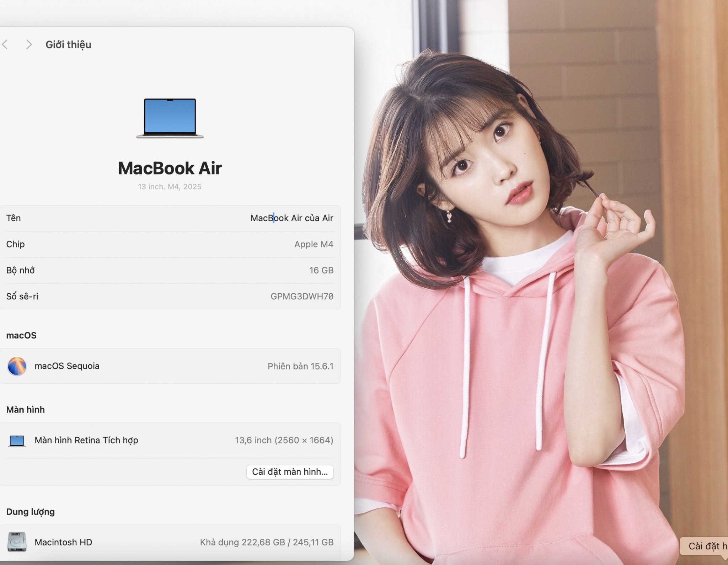Viewport: 728px width, 565px height.
Task: Select the serial number GPMG3DWH70
Action: (302, 296)
